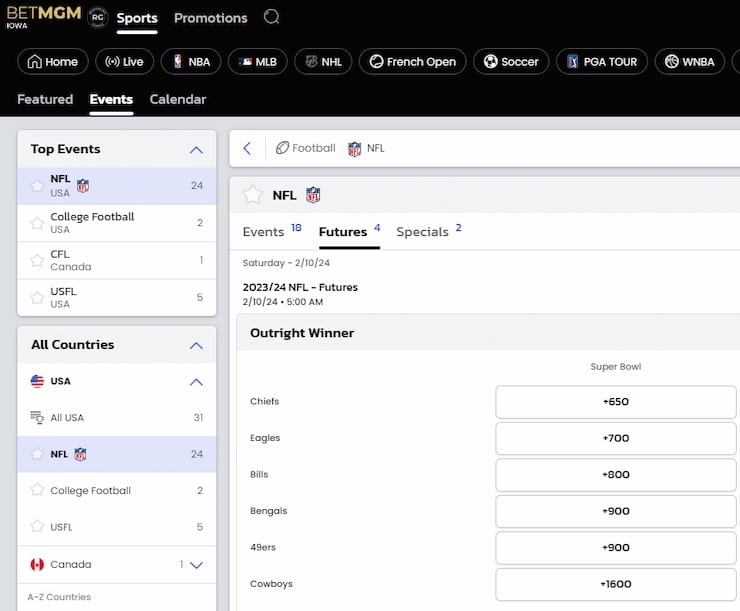Screen dimensions: 740x611
Task: Bet Bengals +900 Super Bowl odds
Action: coord(615,511)
